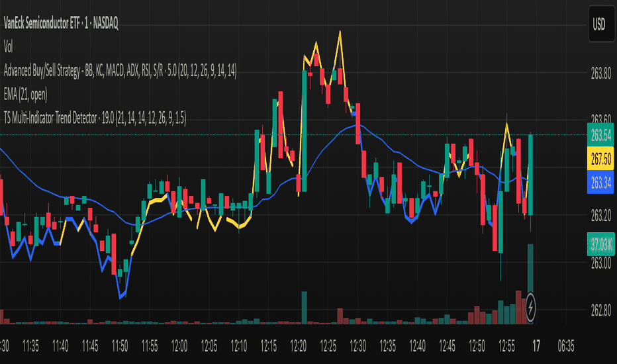Select the Advanced Buy/Sell Strategy indicator legend
This screenshot has height=364, width=617.
pos(120,71)
